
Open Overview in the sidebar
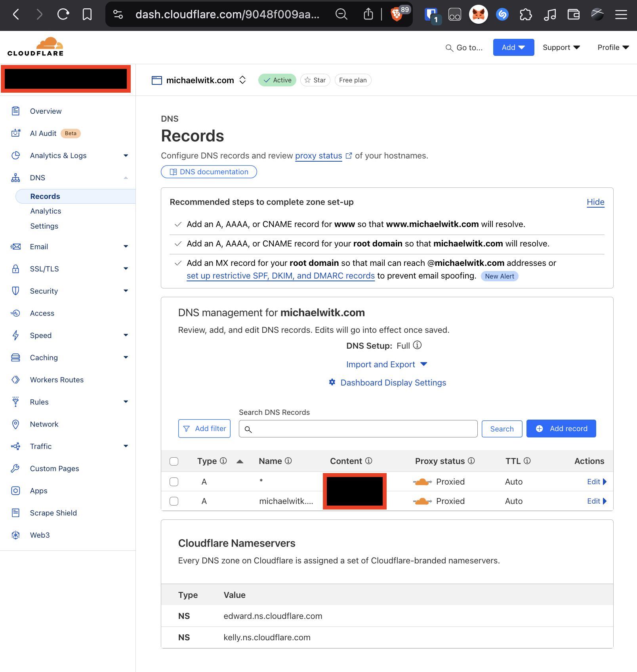[x=46, y=111]
